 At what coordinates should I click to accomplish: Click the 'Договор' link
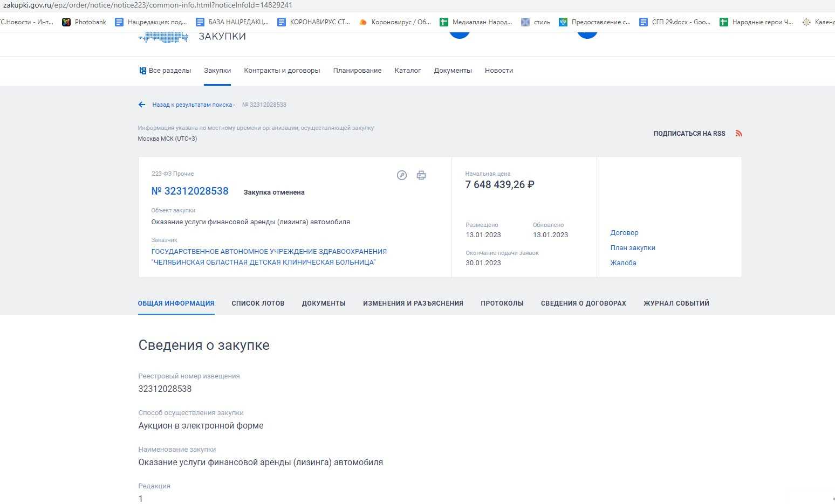(x=624, y=233)
